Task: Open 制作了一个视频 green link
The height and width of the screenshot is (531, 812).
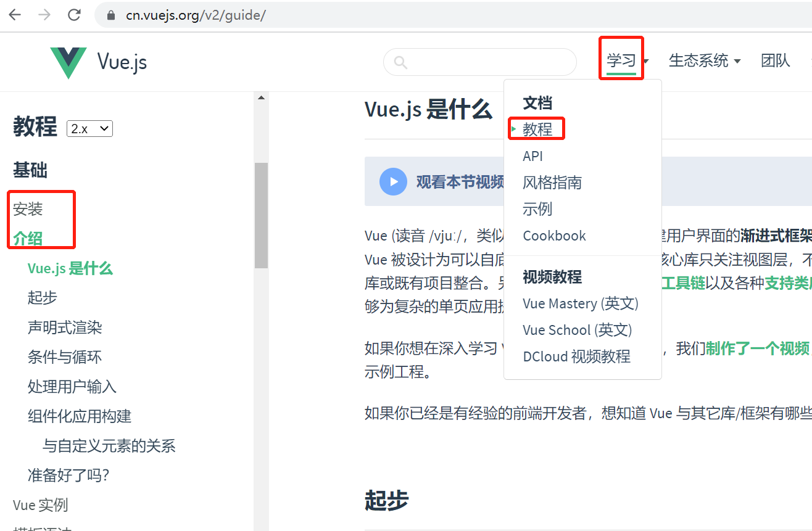Action: pyautogui.click(x=758, y=348)
